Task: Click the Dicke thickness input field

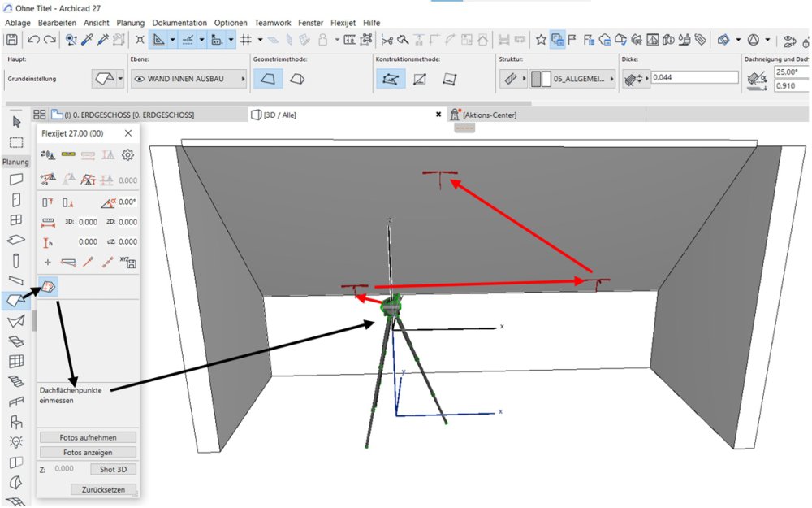Action: pyautogui.click(x=693, y=77)
